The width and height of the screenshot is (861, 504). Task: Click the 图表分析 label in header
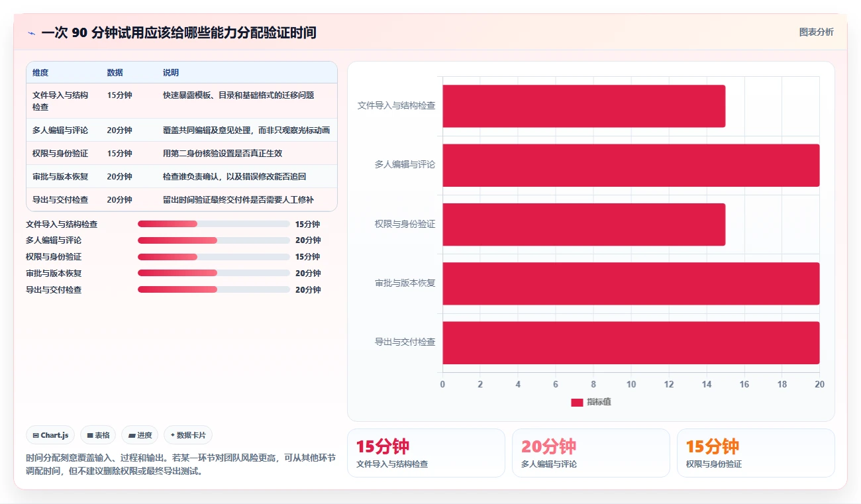click(x=816, y=32)
